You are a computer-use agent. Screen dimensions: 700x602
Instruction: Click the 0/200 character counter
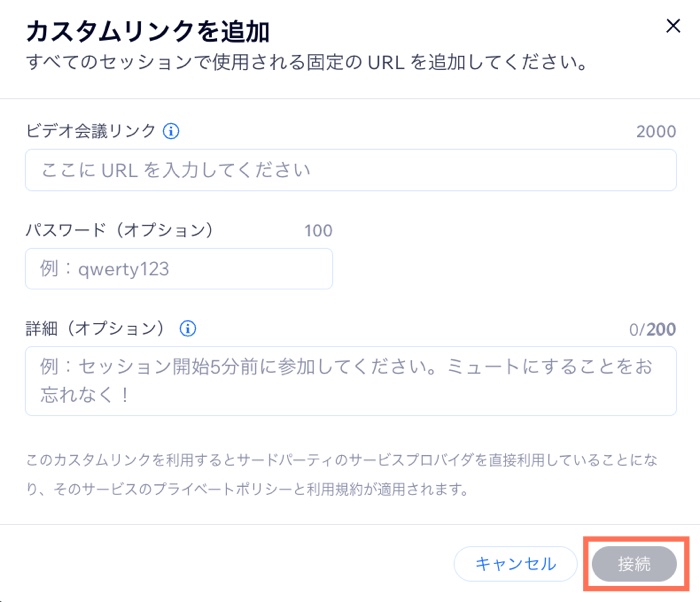(x=652, y=329)
